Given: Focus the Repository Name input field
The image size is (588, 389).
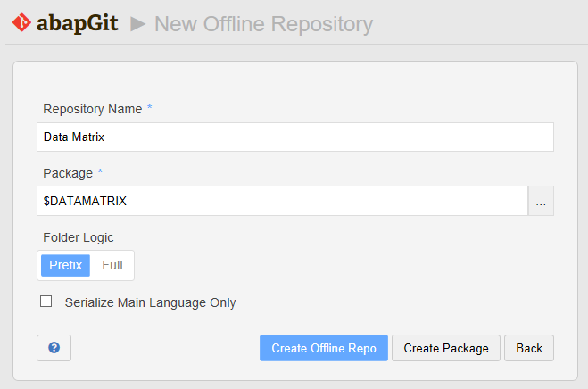Looking at the screenshot, I should 295,137.
